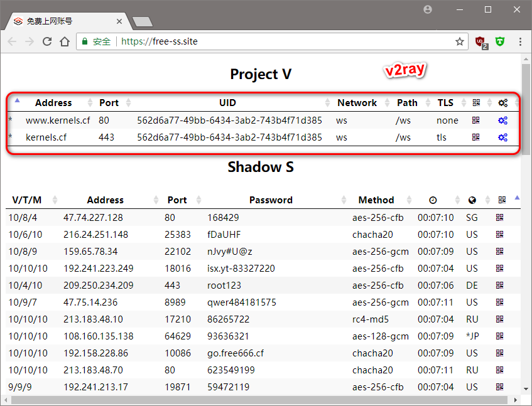Click scrollbar down arrow
532x406 pixels.
point(526,389)
